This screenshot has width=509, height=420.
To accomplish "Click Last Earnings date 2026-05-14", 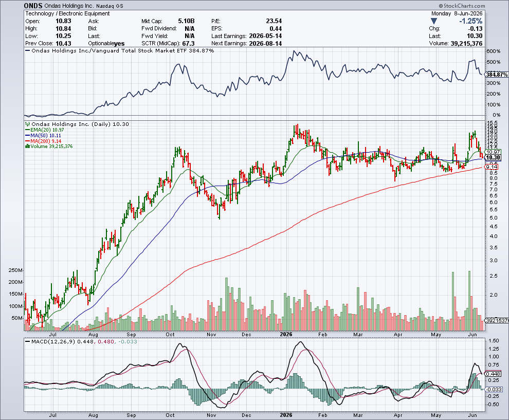I will 265,35.
